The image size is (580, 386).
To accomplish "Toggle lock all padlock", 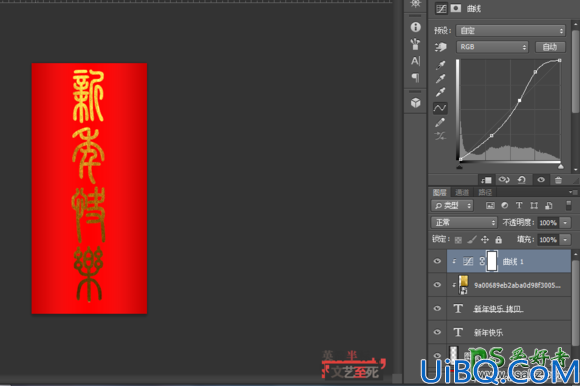I will tap(499, 240).
